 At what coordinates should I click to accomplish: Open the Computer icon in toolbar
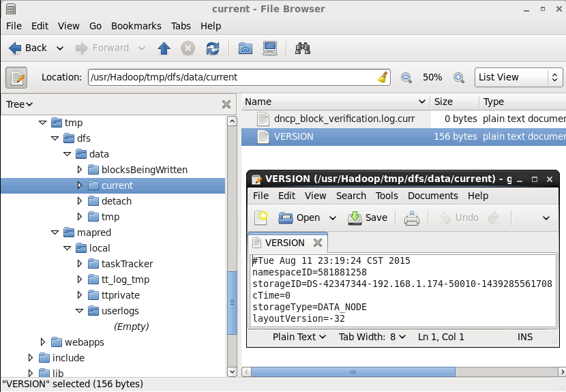pos(270,48)
